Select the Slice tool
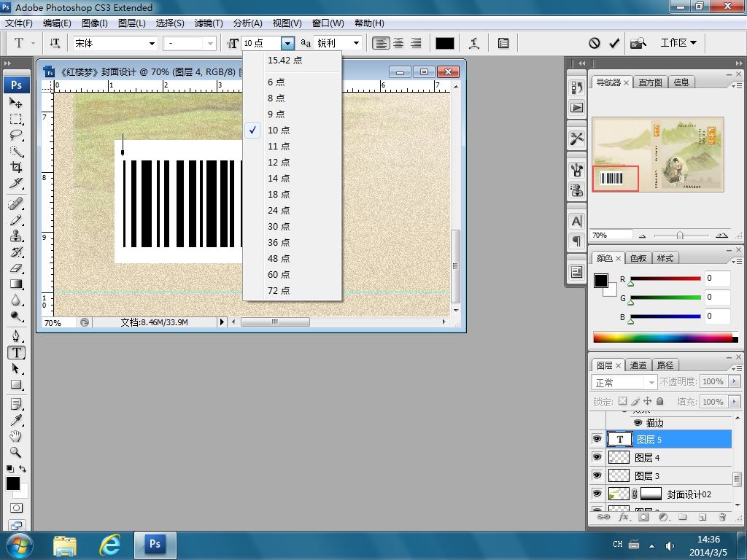747x560 pixels. [16, 183]
